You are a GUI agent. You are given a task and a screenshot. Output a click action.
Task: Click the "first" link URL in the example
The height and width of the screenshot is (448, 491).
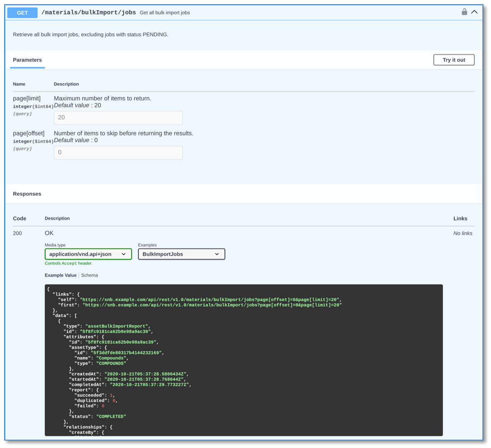(212, 305)
